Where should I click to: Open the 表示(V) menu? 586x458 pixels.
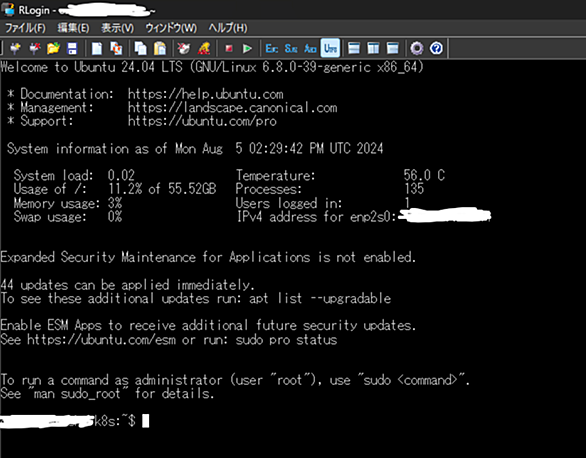click(x=117, y=28)
